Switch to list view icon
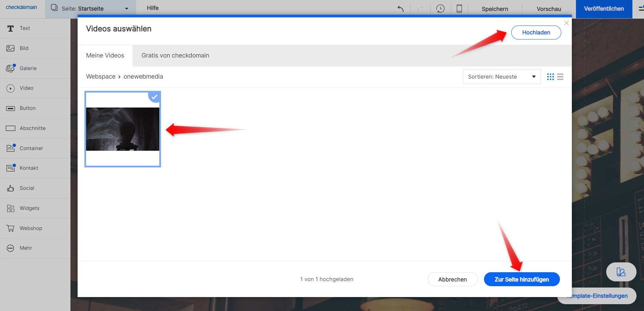This screenshot has height=311, width=644. [x=560, y=77]
